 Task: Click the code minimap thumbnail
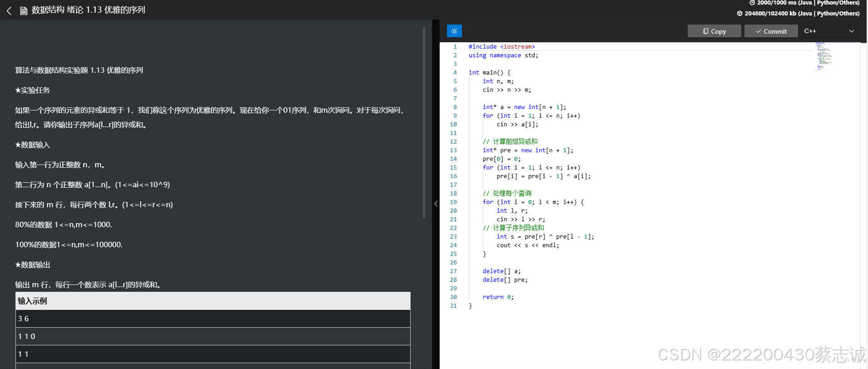coord(824,56)
